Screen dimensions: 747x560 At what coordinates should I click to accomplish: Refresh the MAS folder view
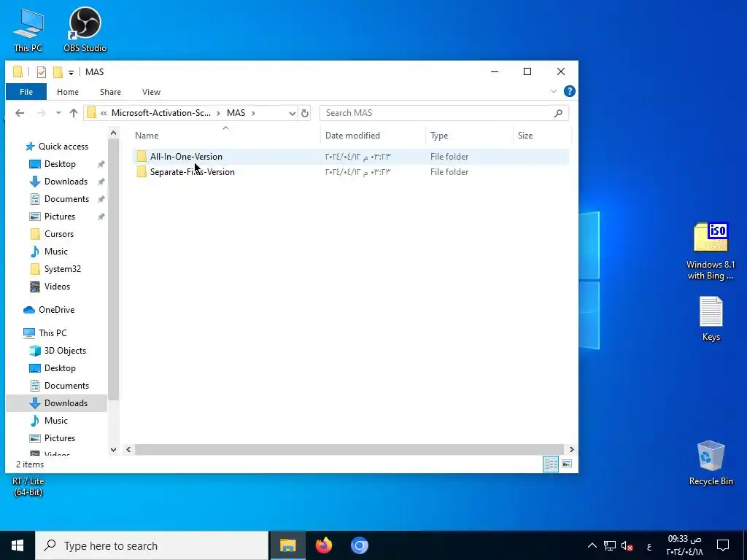(x=305, y=113)
